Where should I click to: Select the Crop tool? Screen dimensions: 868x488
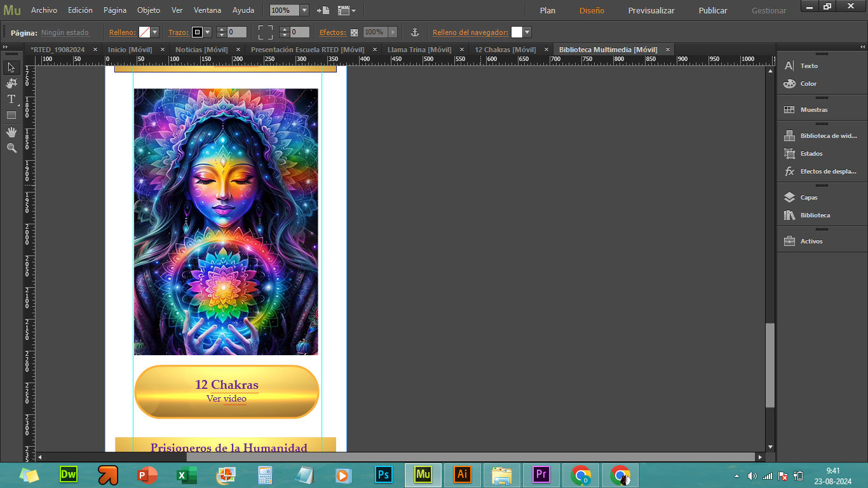11,83
